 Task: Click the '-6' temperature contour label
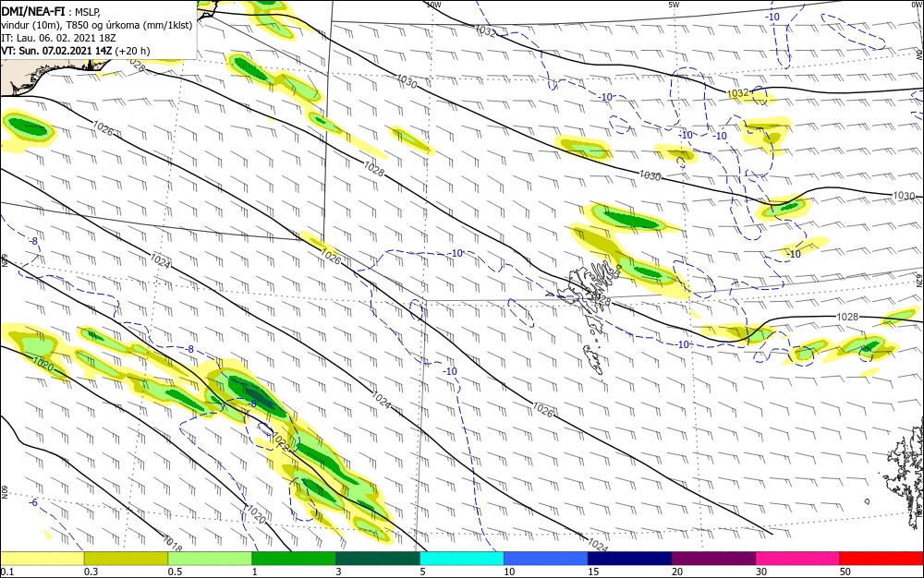click(x=33, y=502)
